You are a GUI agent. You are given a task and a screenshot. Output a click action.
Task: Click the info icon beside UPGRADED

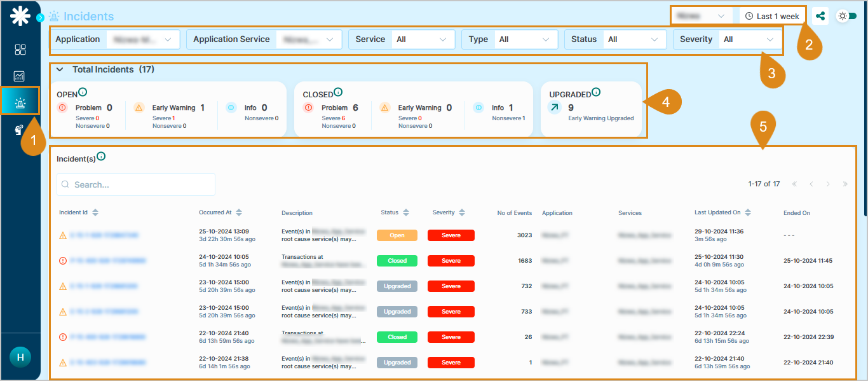(596, 92)
